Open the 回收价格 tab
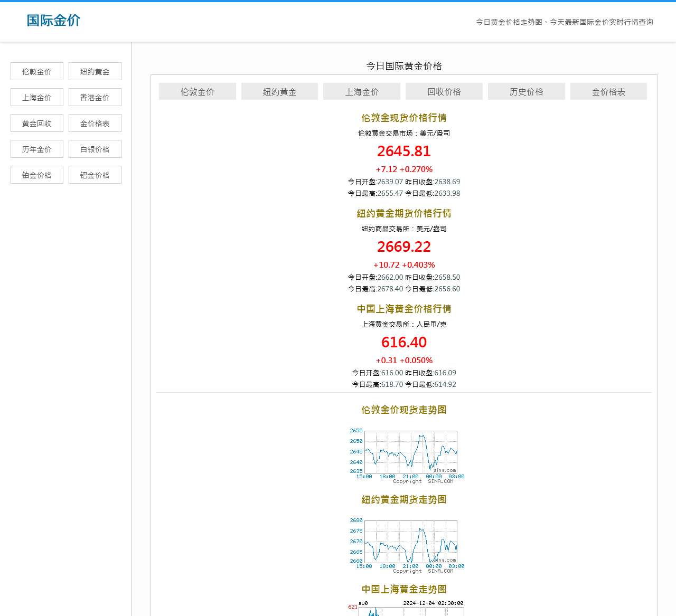Screen dimensions: 676x616 pos(444,91)
